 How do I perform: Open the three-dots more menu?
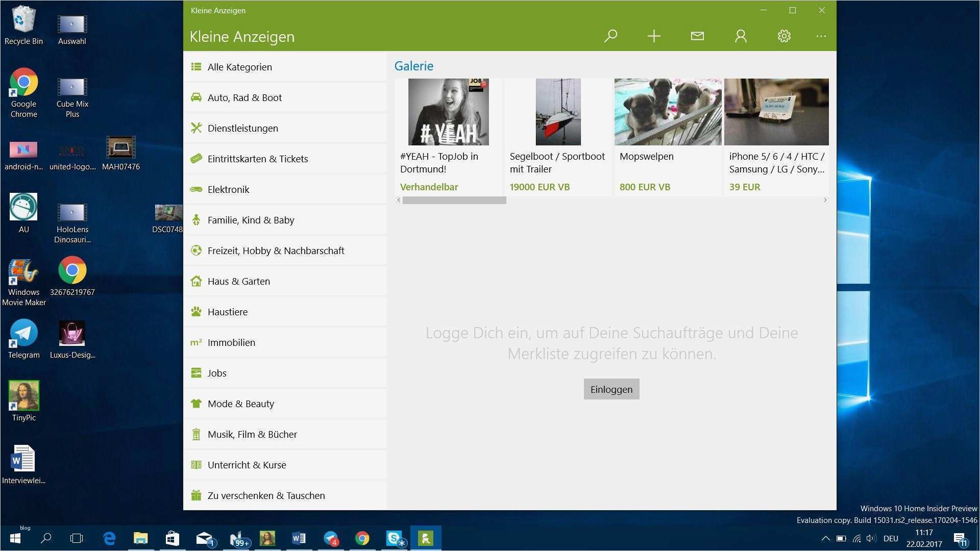[821, 36]
